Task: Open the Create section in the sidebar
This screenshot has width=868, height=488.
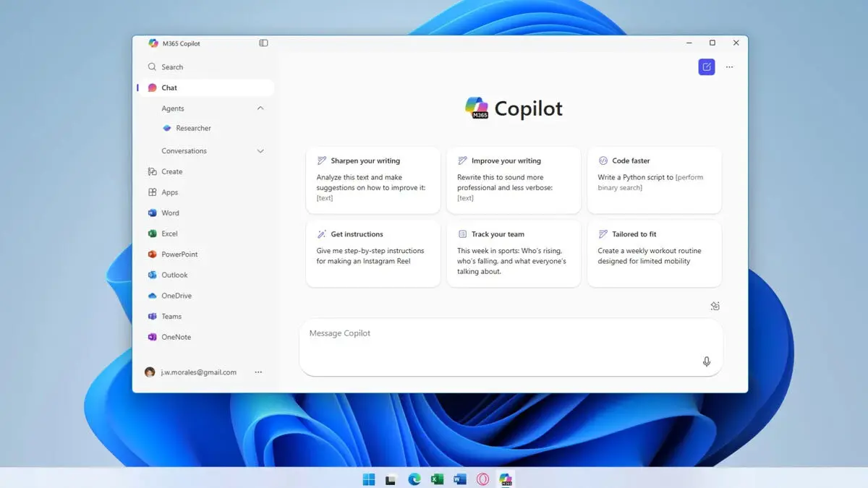Action: click(172, 171)
